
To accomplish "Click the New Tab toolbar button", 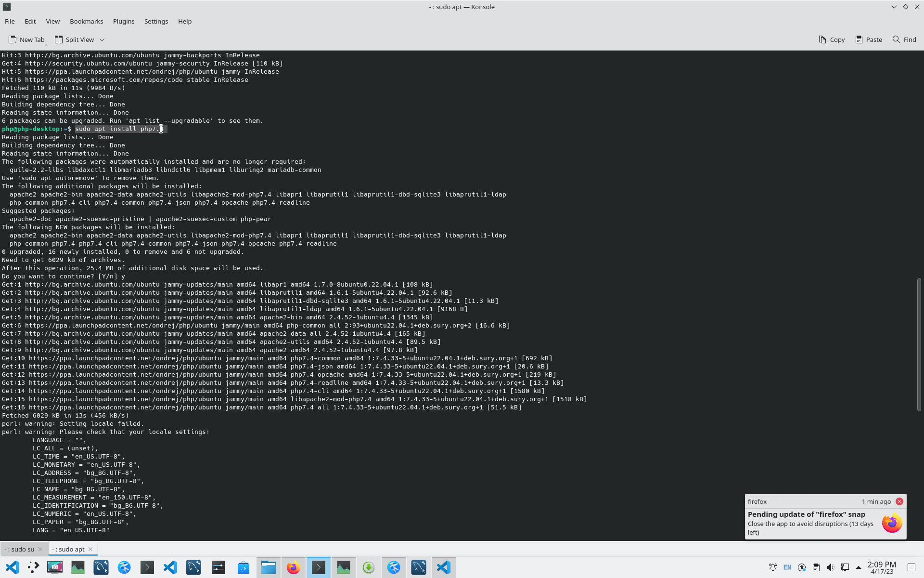I will tap(26, 39).
